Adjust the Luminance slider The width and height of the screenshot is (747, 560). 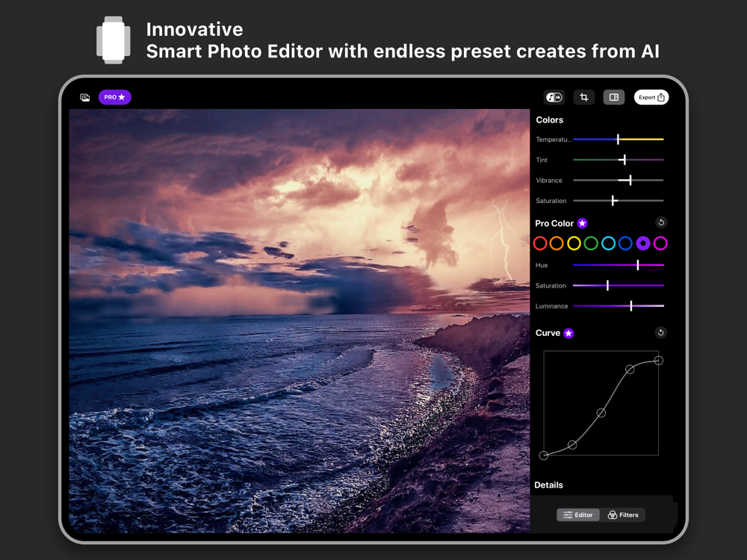tap(619, 306)
